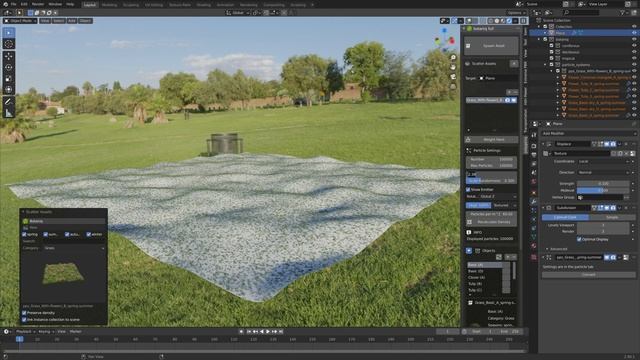This screenshot has height=360, width=640.
Task: Toggle Optimal Display checkbox
Action: pos(579,239)
